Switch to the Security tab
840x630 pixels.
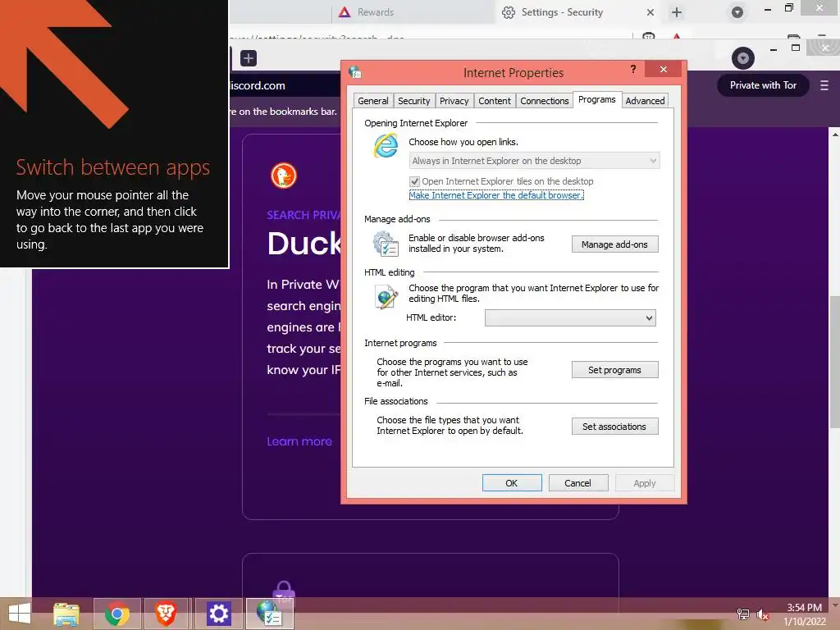413,101
